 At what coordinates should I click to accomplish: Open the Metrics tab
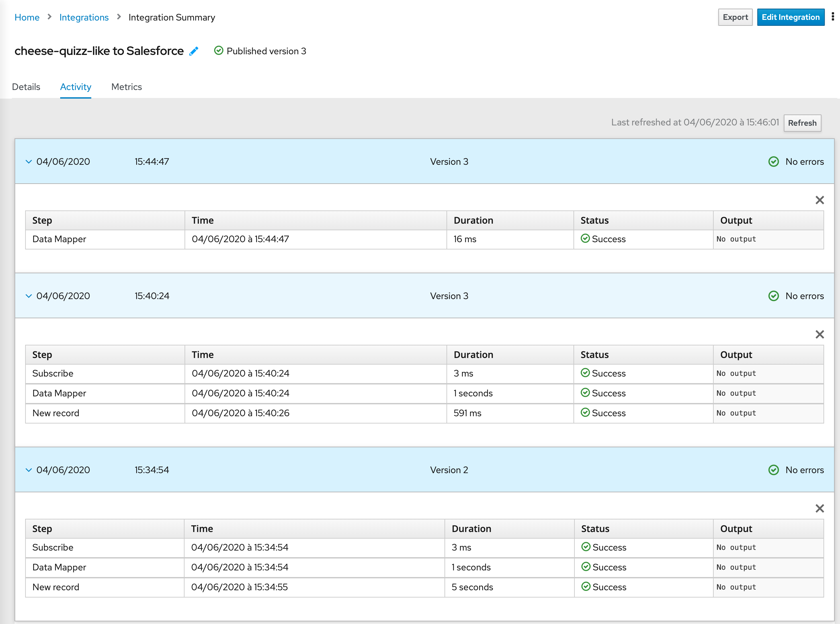[126, 87]
